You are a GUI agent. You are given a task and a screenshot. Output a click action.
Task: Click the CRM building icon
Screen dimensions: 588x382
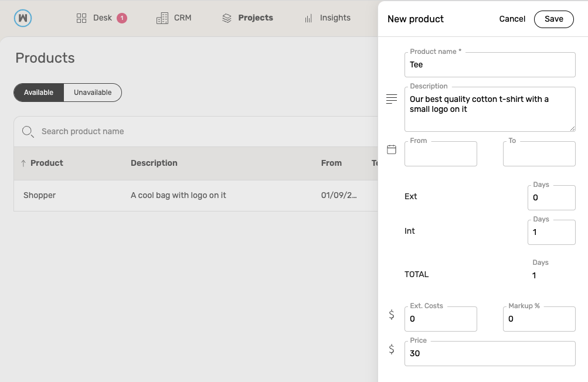click(x=162, y=18)
